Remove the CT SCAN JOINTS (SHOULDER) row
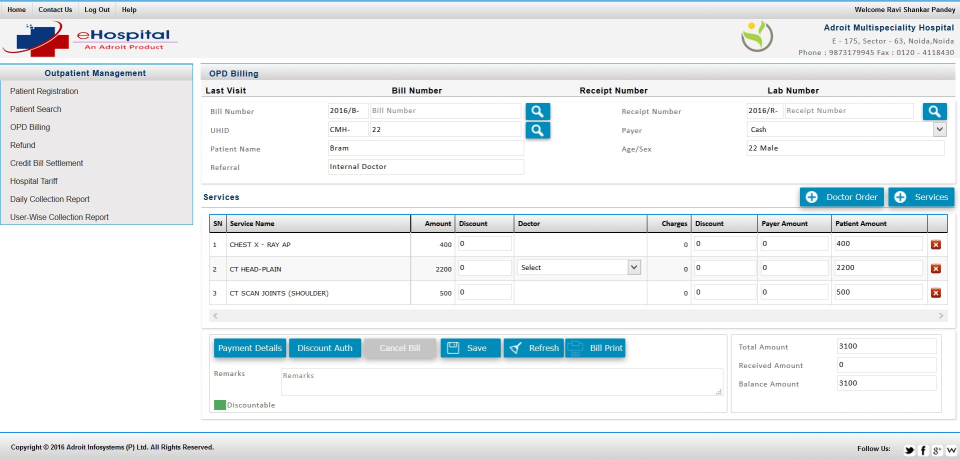Image resolution: width=960 pixels, height=459 pixels. click(x=936, y=293)
